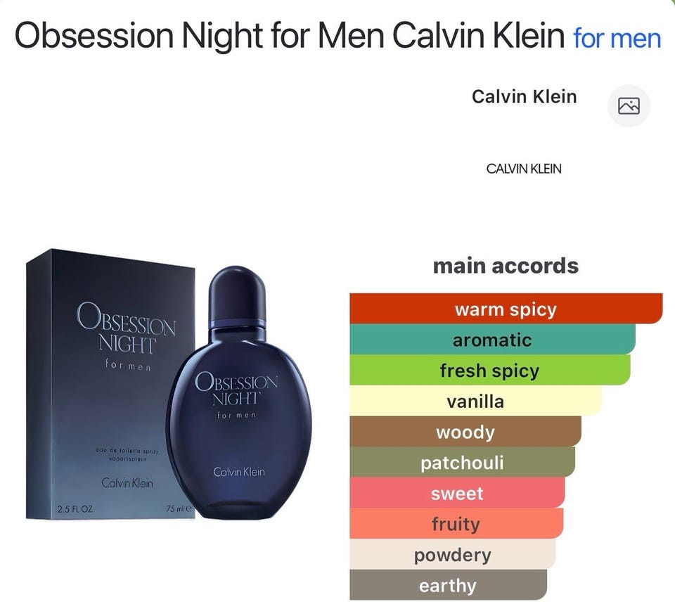Click the main accords heading
The image size is (675, 616).
coord(506,266)
